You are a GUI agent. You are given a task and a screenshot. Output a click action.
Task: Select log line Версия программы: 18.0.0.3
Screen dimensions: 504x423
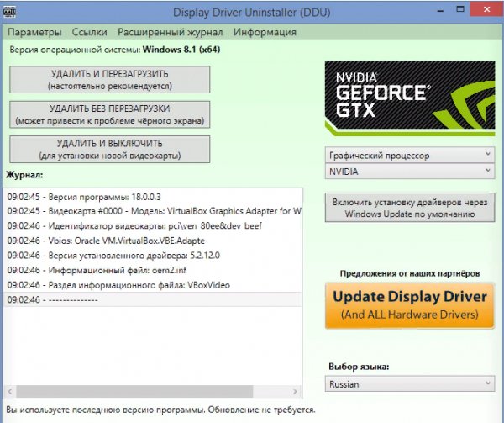point(153,197)
